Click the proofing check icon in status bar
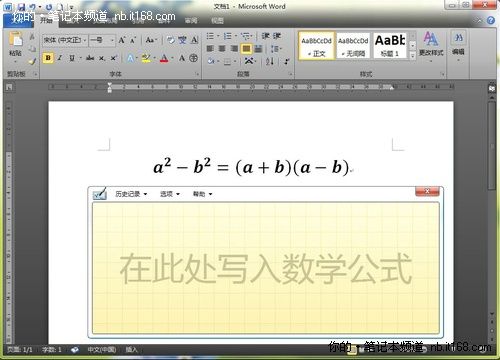500x360 pixels. (x=75, y=349)
